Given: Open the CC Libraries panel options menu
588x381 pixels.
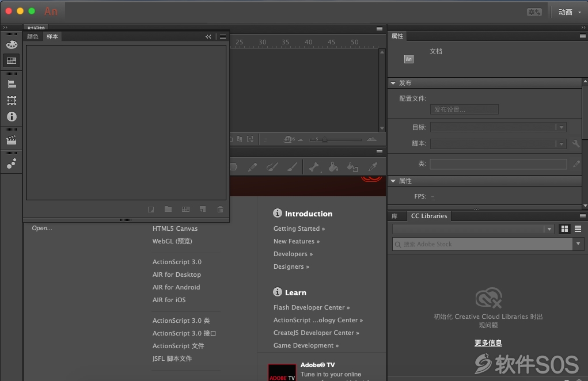Looking at the screenshot, I should click(583, 216).
